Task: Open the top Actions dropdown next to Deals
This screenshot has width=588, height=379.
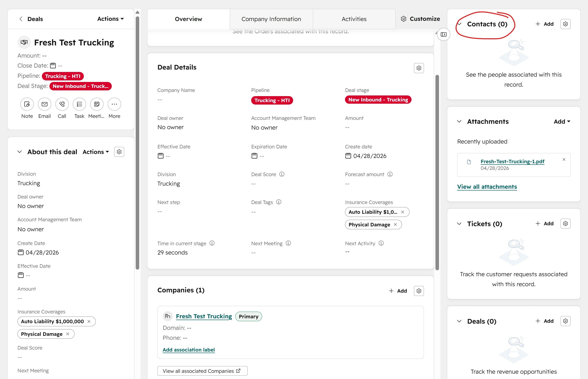Action: (x=110, y=19)
